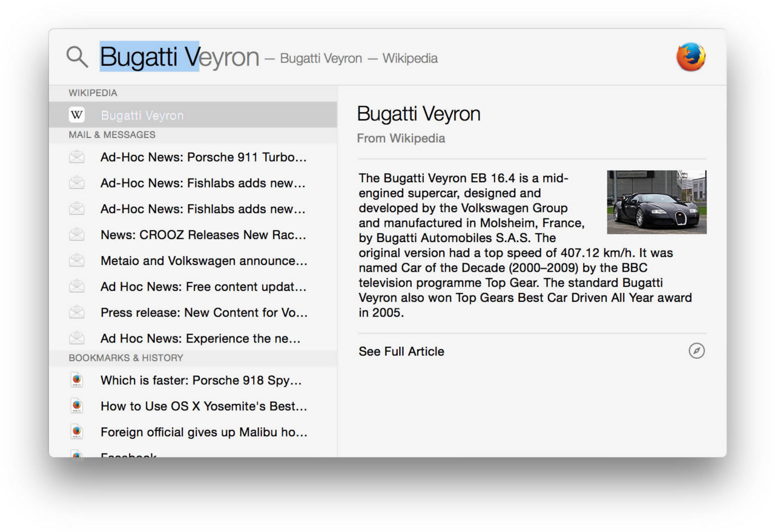Viewport: 775px width, 532px height.
Task: Open the Facebook bookmark at the bottom
Action: [x=129, y=454]
